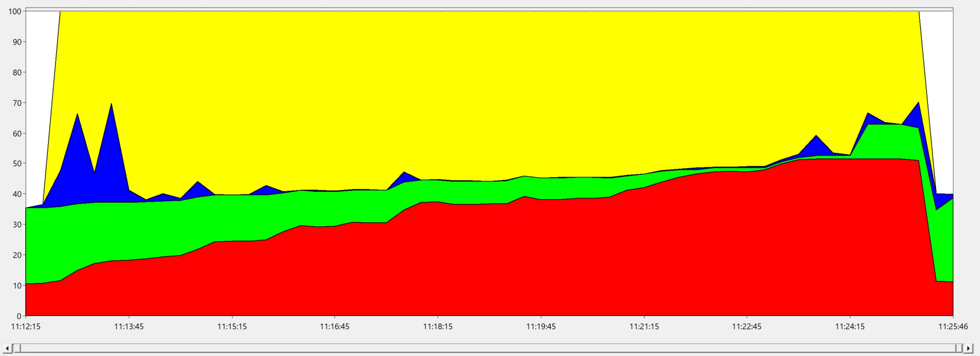This screenshot has height=356, width=980.
Task: Click the 11:21:15 time label
Action: tap(644, 327)
